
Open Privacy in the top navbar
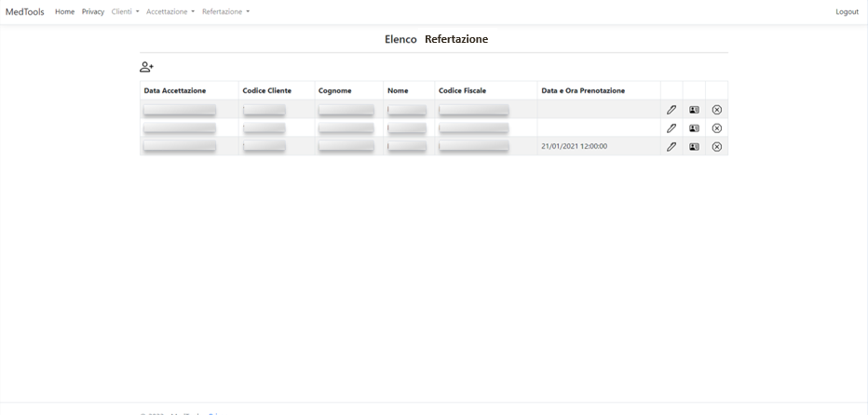pyautogui.click(x=93, y=11)
